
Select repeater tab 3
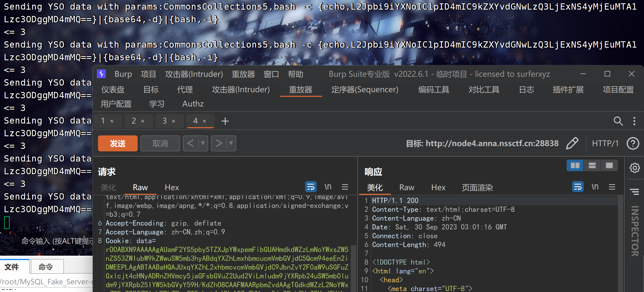pyautogui.click(x=165, y=121)
